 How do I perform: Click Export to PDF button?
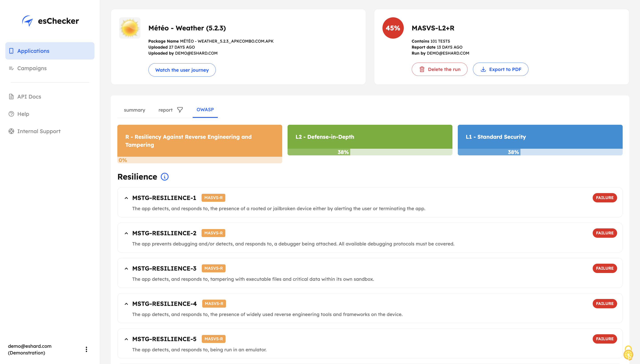pyautogui.click(x=500, y=69)
